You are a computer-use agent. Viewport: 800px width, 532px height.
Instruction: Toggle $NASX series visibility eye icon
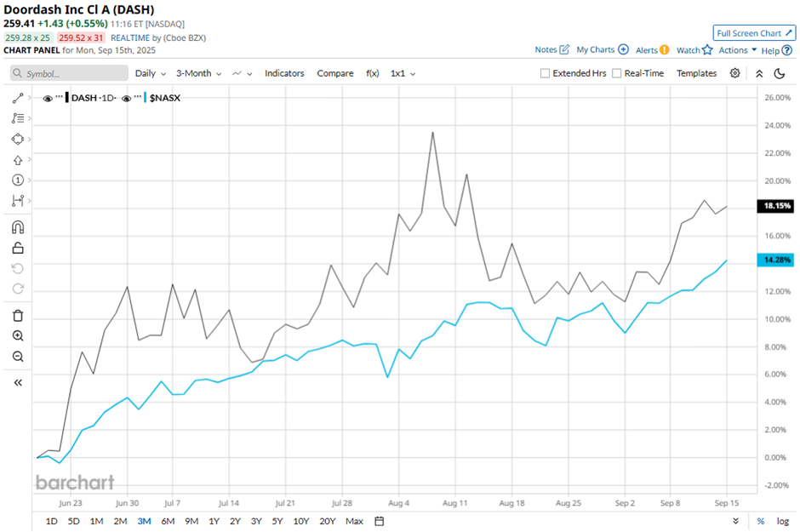(127, 99)
